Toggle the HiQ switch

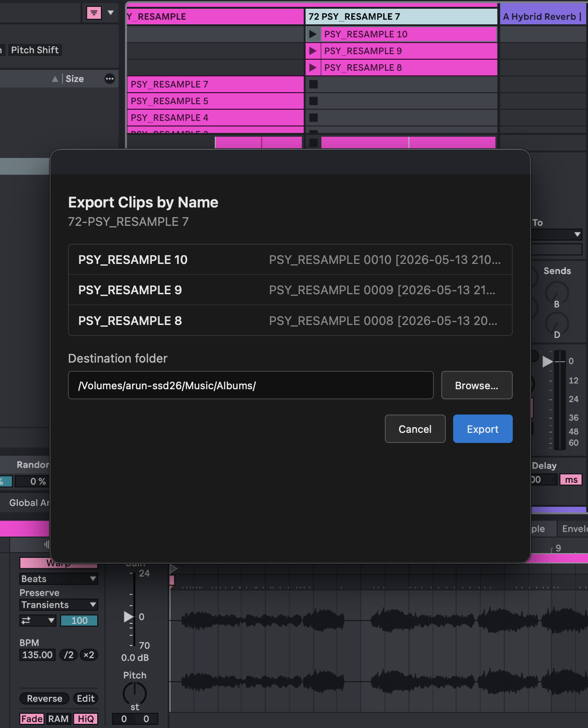click(86, 719)
